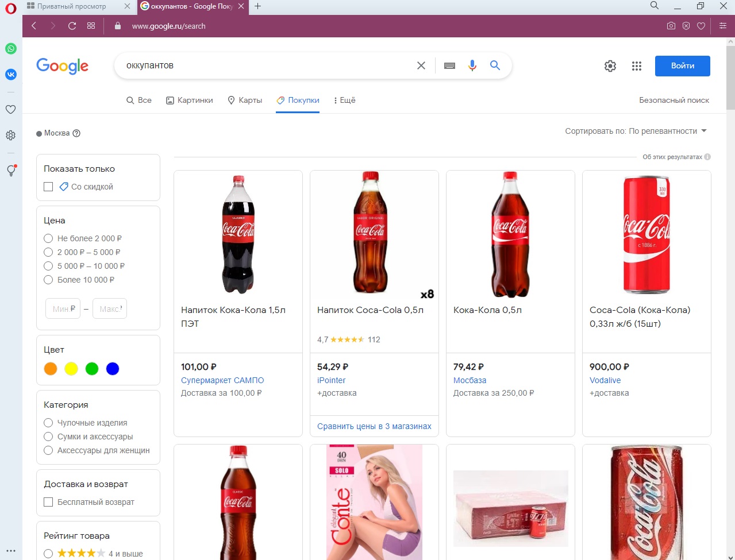
Task: Open sidebar settings gear
Action: [x=11, y=136]
